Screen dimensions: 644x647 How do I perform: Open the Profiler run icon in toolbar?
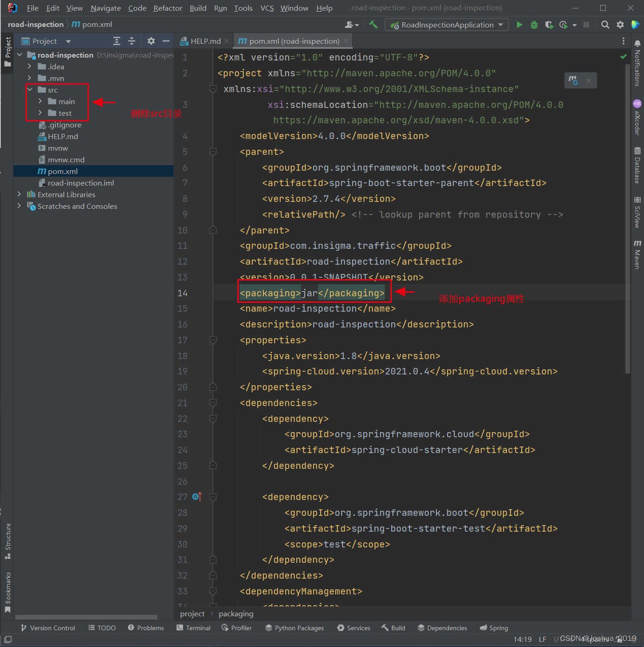(563, 25)
